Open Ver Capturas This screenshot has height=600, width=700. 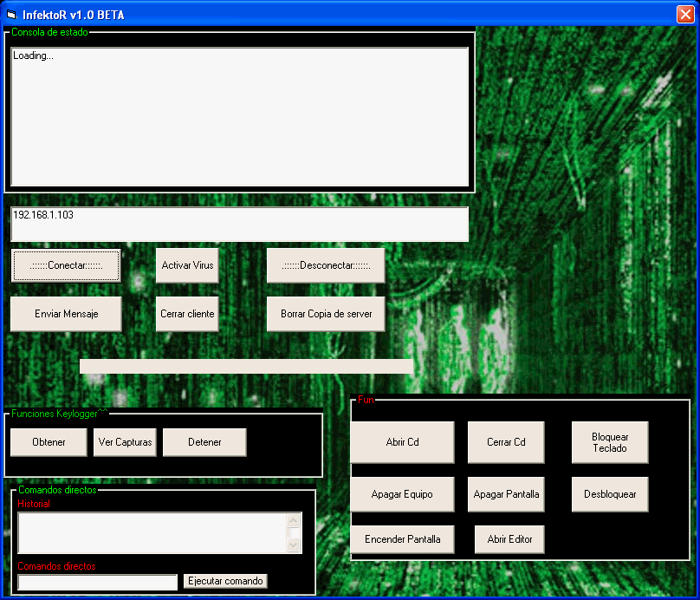coord(125,442)
